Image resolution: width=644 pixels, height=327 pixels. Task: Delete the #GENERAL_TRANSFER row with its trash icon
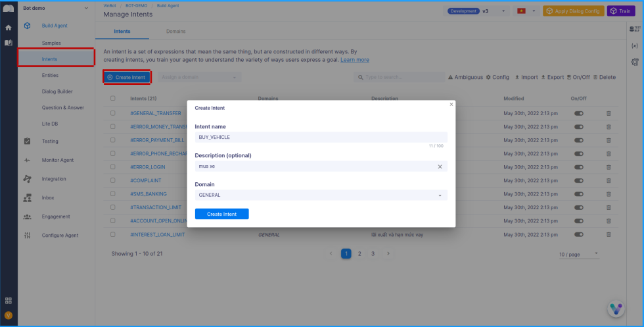click(x=609, y=113)
